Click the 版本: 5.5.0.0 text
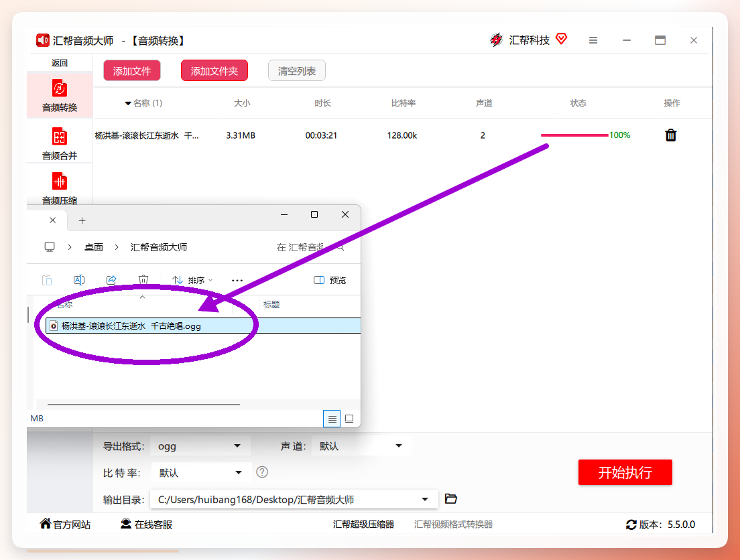Image resolution: width=740 pixels, height=560 pixels. (x=667, y=524)
